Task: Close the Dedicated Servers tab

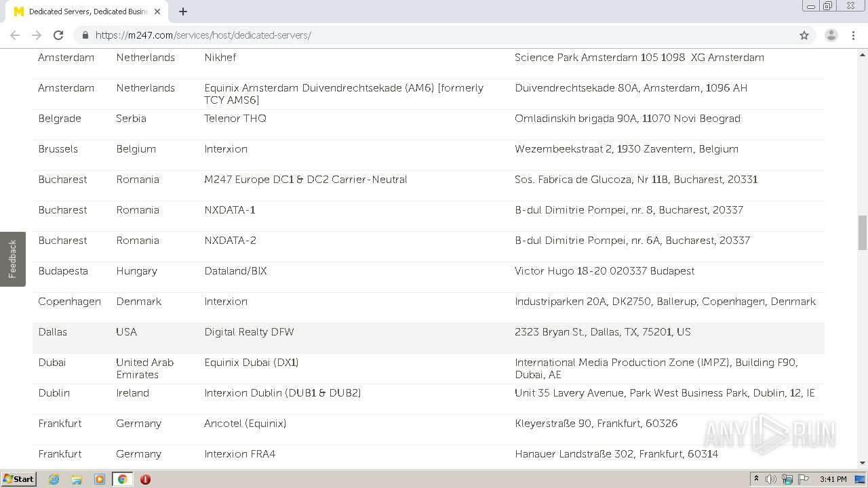Action: (x=157, y=12)
